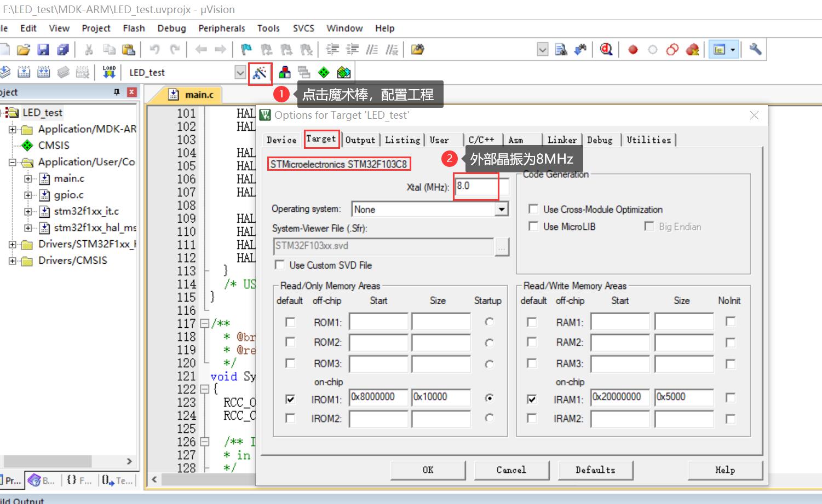
Task: Expand the main.c tree node
Action: click(x=28, y=178)
